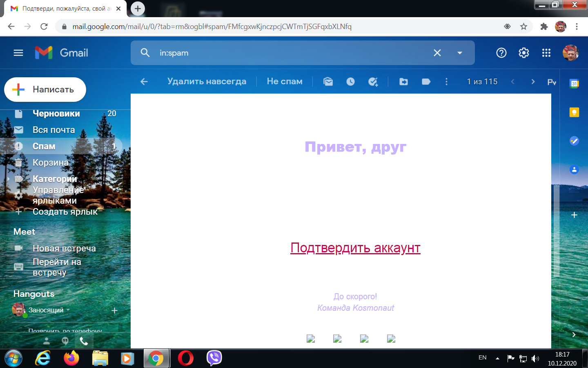Open the Move to folder icon

(403, 81)
